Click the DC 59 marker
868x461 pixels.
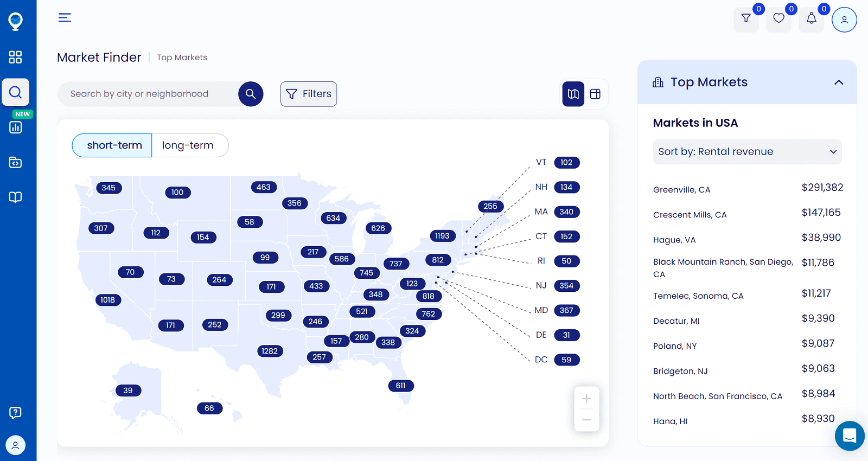click(x=567, y=360)
